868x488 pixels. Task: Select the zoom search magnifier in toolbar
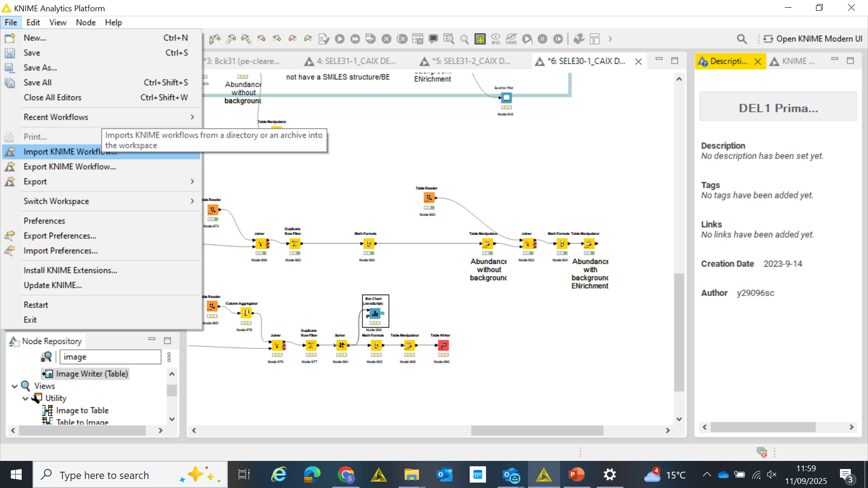tap(464, 39)
